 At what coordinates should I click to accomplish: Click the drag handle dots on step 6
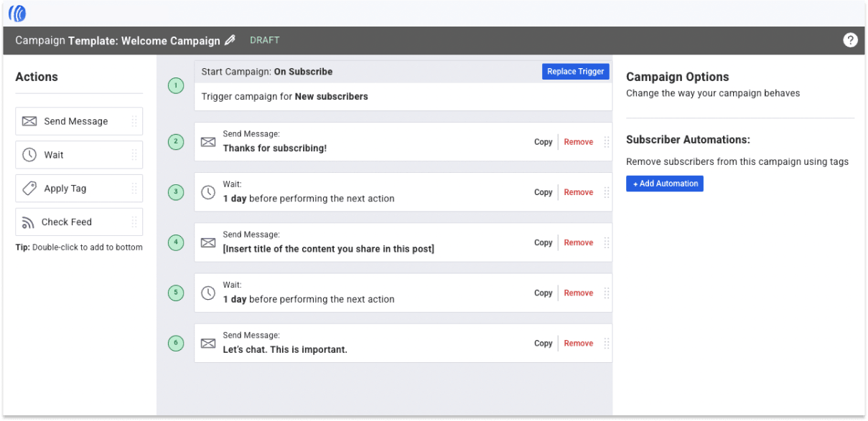pyautogui.click(x=606, y=343)
